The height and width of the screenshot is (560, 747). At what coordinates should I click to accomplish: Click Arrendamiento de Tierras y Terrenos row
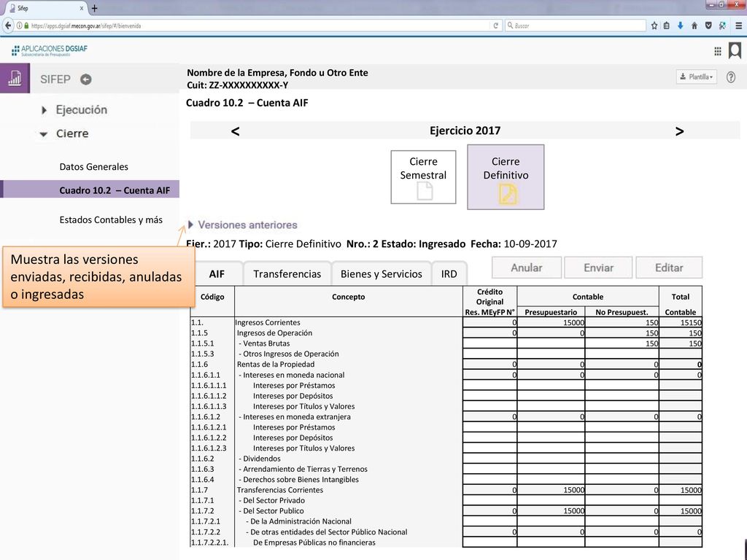coord(305,469)
